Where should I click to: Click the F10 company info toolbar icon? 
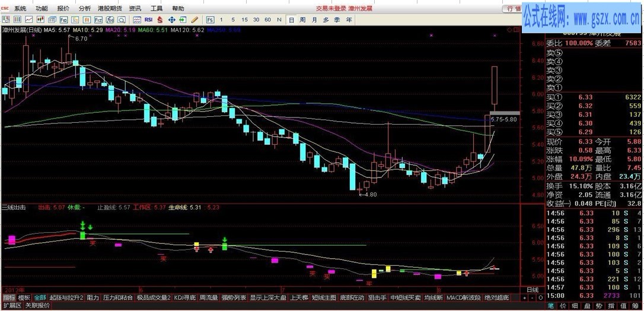pyautogui.click(x=63, y=20)
